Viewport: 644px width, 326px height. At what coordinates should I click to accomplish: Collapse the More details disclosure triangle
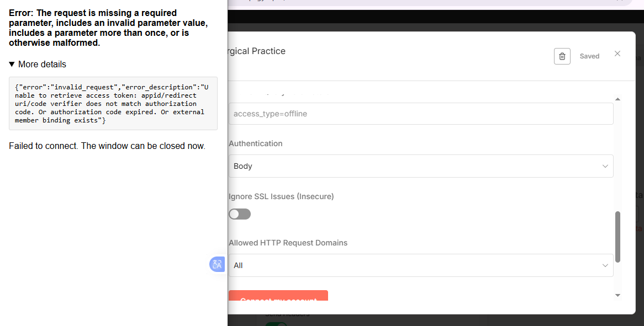(x=12, y=65)
